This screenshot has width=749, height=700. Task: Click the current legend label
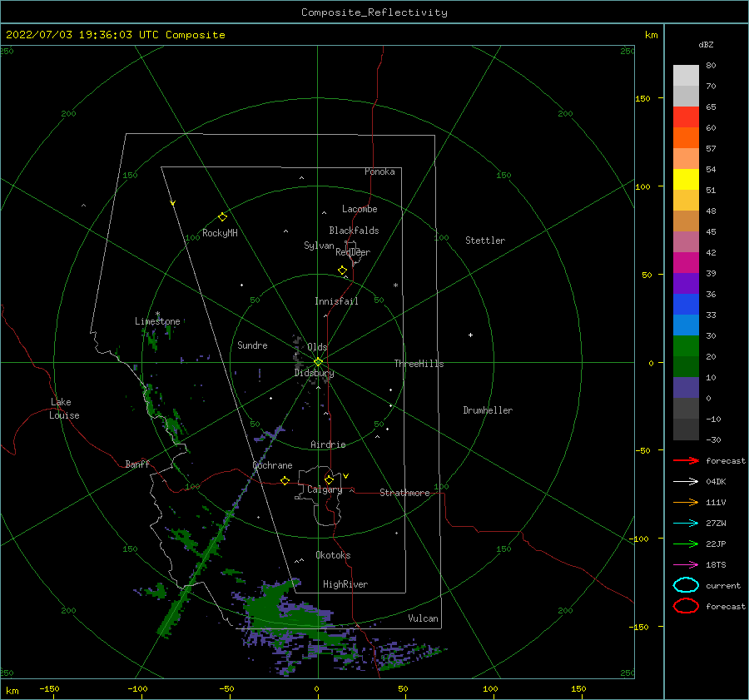723,586
